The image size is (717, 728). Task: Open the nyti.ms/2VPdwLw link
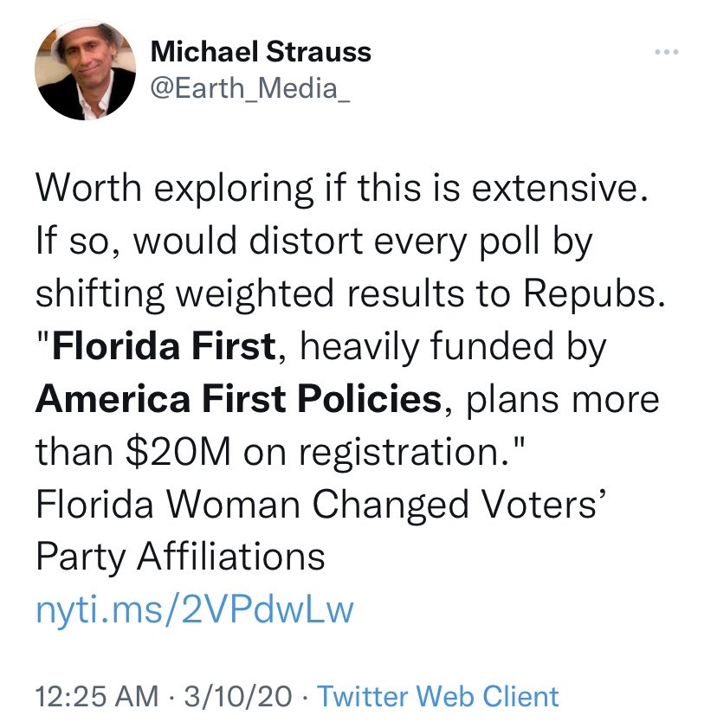point(195,610)
